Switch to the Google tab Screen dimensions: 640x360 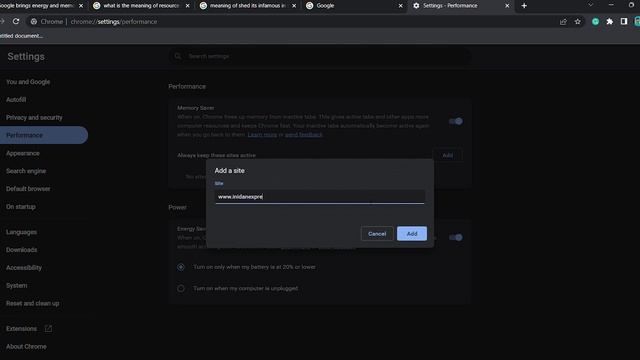[x=353, y=6]
